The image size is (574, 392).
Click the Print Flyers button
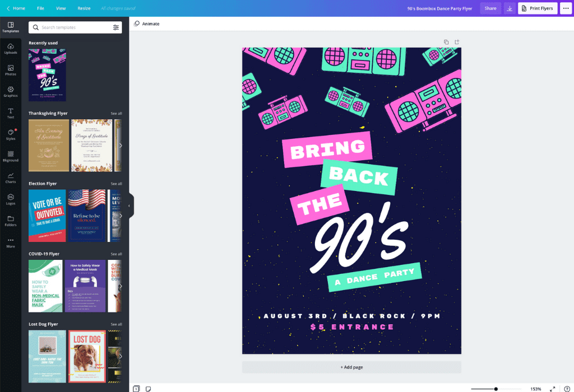point(538,8)
